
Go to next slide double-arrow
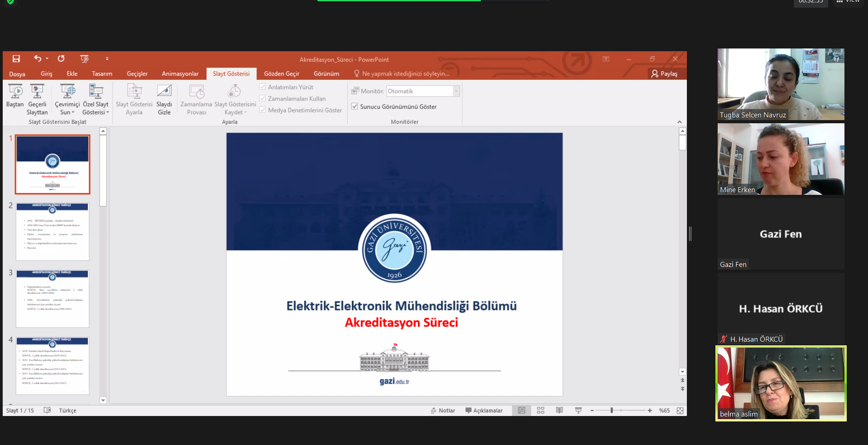(x=682, y=389)
